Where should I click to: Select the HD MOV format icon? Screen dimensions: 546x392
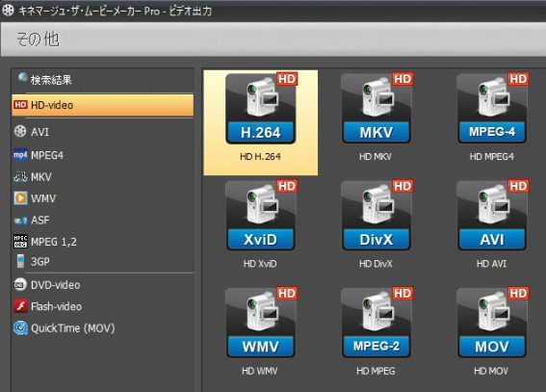click(492, 323)
